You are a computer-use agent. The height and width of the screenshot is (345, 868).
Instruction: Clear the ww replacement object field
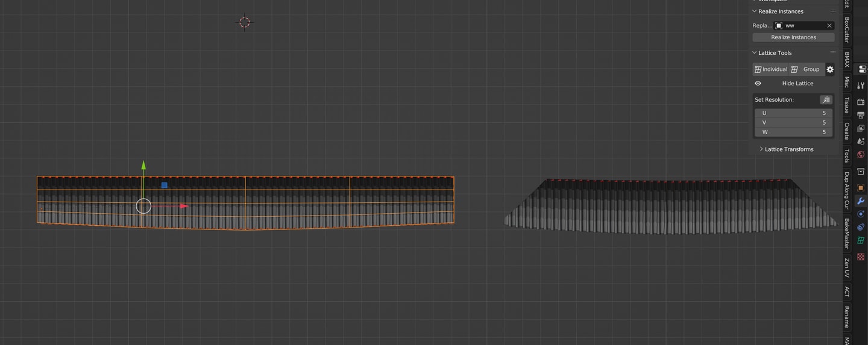[x=829, y=26]
